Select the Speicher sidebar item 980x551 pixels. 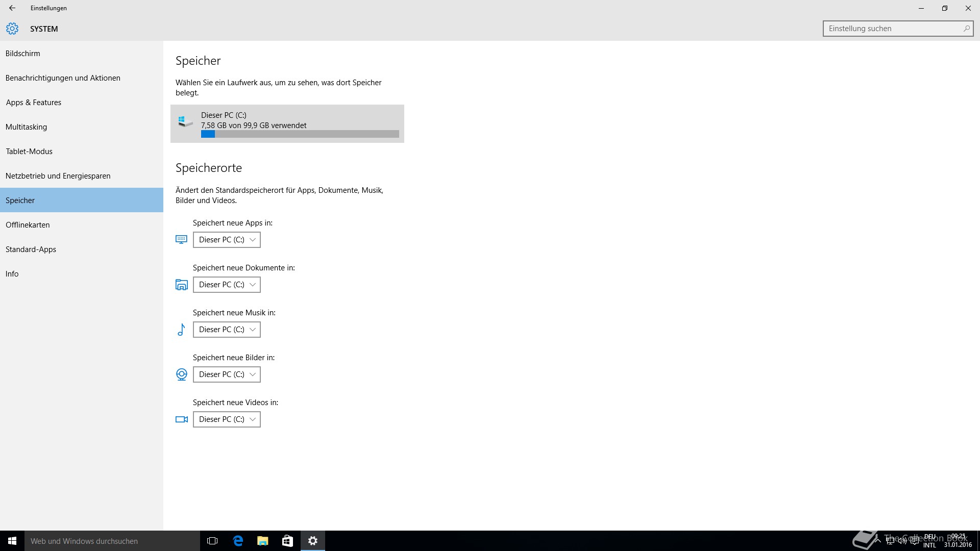(82, 200)
